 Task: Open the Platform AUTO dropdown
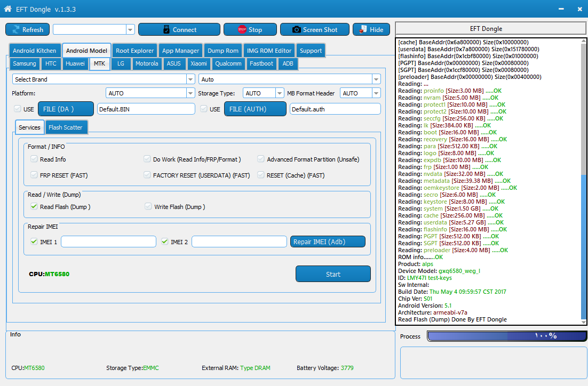(190, 93)
